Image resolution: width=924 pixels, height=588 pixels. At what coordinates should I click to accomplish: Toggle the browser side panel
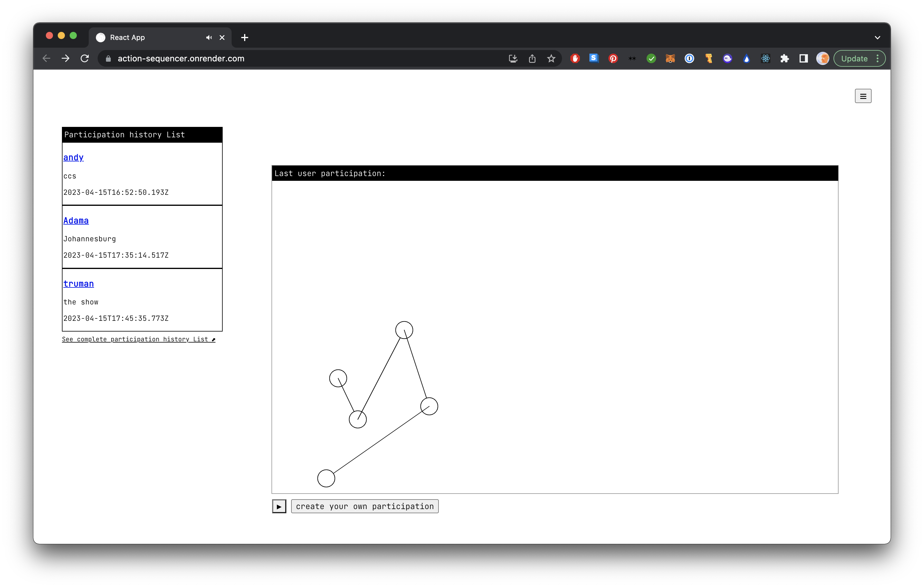click(x=803, y=58)
